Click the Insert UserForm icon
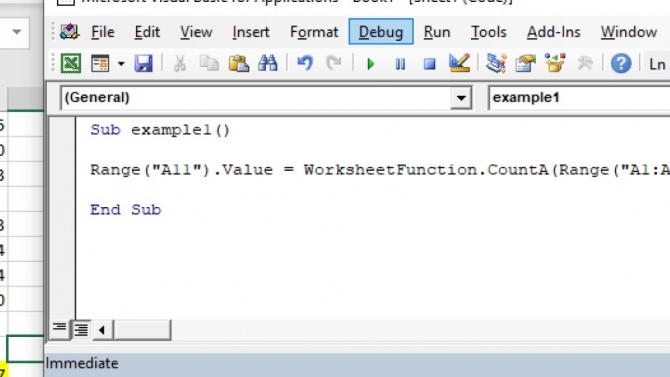The image size is (670, 377). tap(100, 64)
